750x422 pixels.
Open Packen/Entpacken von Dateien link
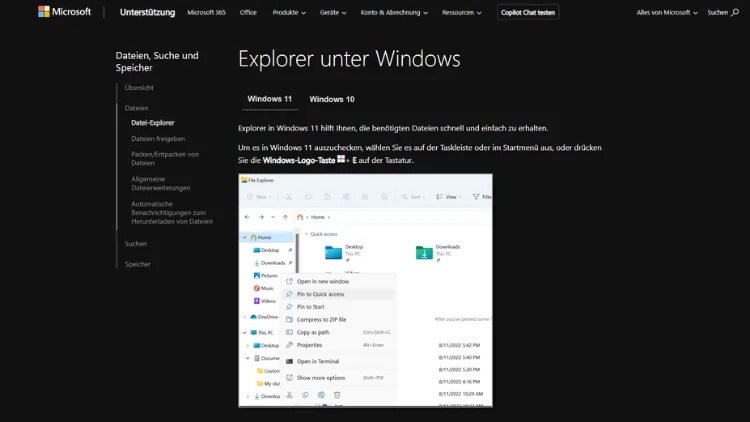(x=165, y=159)
